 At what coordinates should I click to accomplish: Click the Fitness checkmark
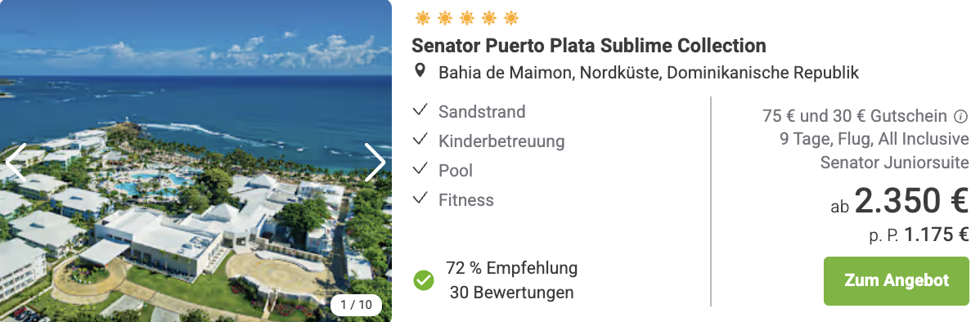pyautogui.click(x=420, y=199)
